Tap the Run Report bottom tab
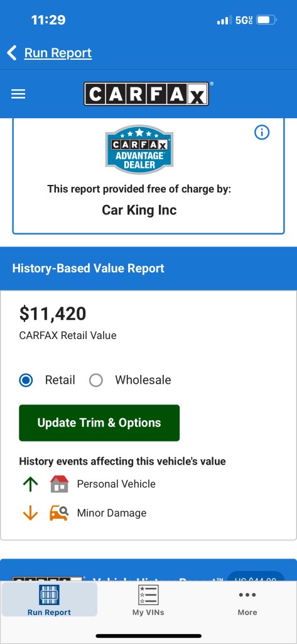Viewport: 297px width, 644px height. click(49, 599)
